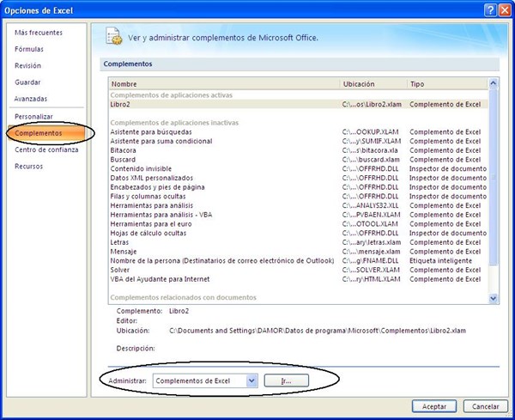
Task: Select the Solver add-in row
Action: [x=298, y=270]
